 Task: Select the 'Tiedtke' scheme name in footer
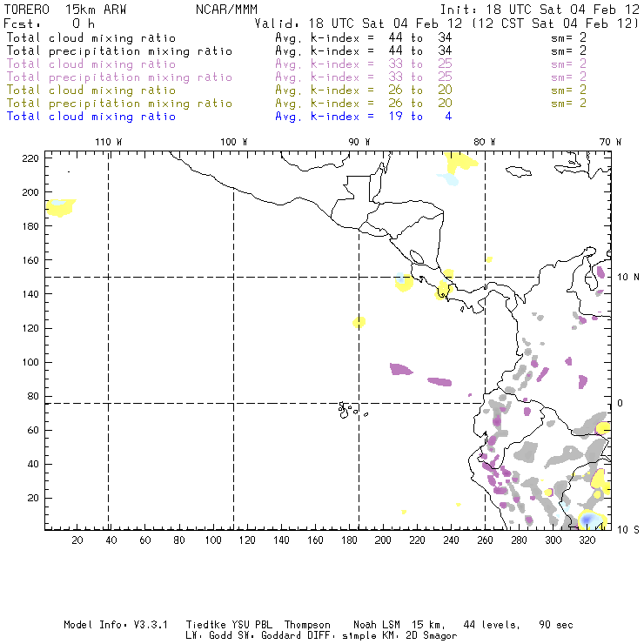point(206,625)
